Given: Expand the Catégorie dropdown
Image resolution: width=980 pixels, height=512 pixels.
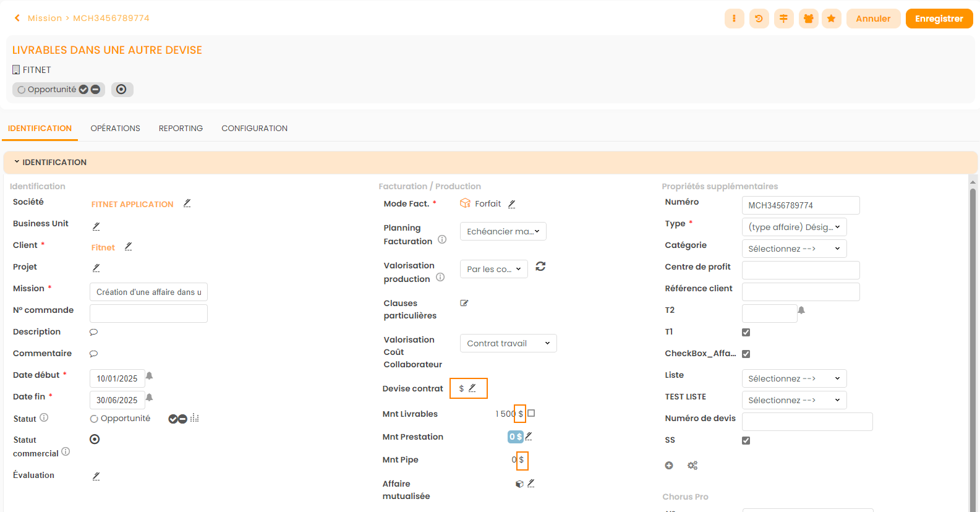Looking at the screenshot, I should [793, 249].
